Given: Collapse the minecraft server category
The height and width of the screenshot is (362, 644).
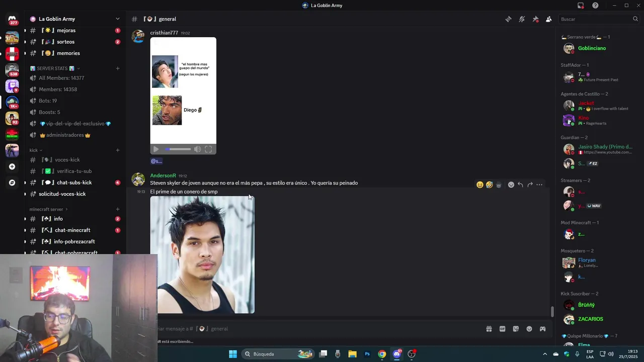Looking at the screenshot, I should tap(49, 209).
